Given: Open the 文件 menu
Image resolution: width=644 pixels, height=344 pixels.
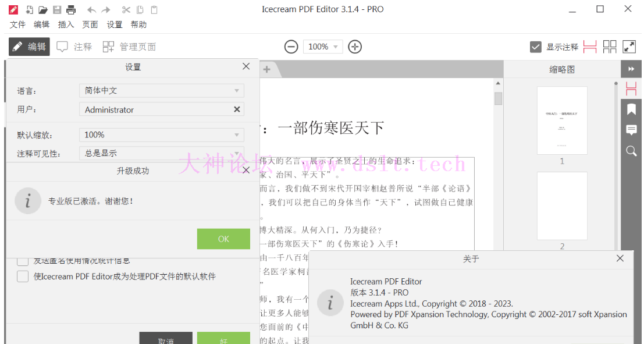Looking at the screenshot, I should pos(17,24).
